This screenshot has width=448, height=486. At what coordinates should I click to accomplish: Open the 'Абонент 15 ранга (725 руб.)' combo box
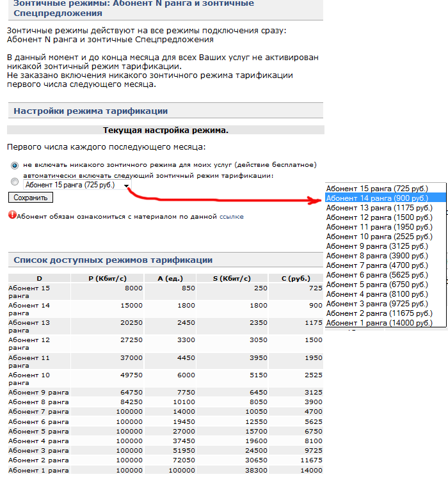pyautogui.click(x=77, y=185)
